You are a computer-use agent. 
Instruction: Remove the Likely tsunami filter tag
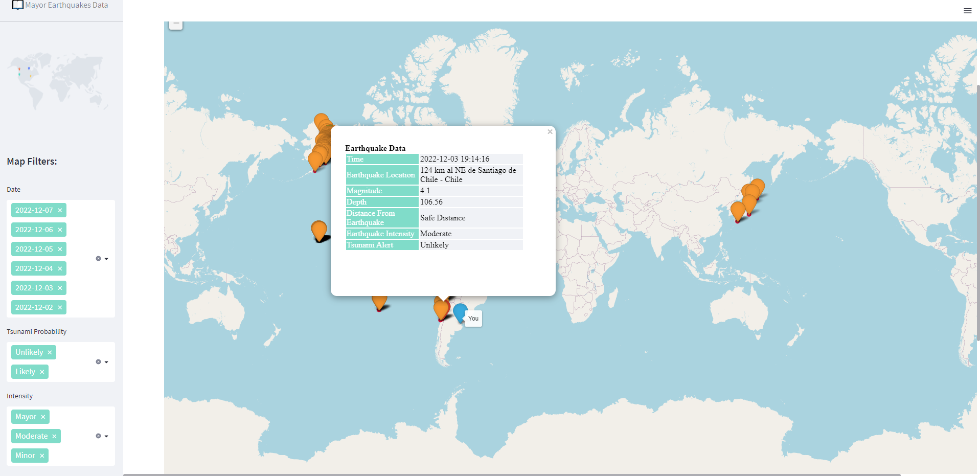(x=42, y=372)
